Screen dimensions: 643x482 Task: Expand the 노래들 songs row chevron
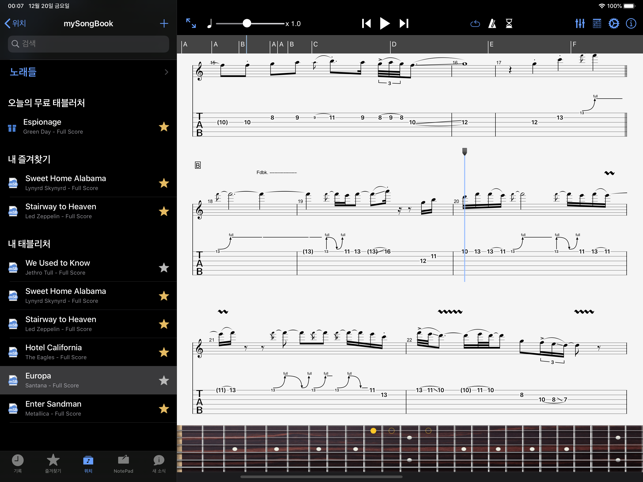click(166, 72)
